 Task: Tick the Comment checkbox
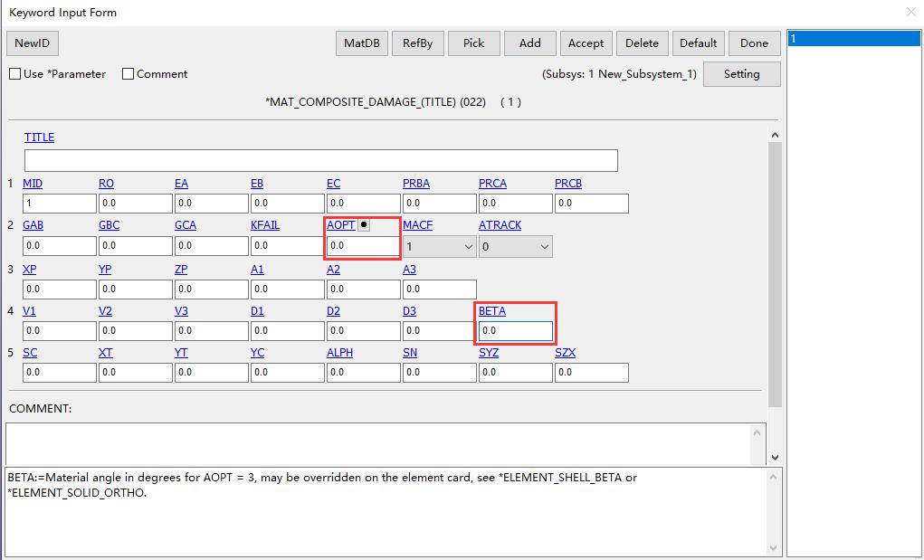129,74
